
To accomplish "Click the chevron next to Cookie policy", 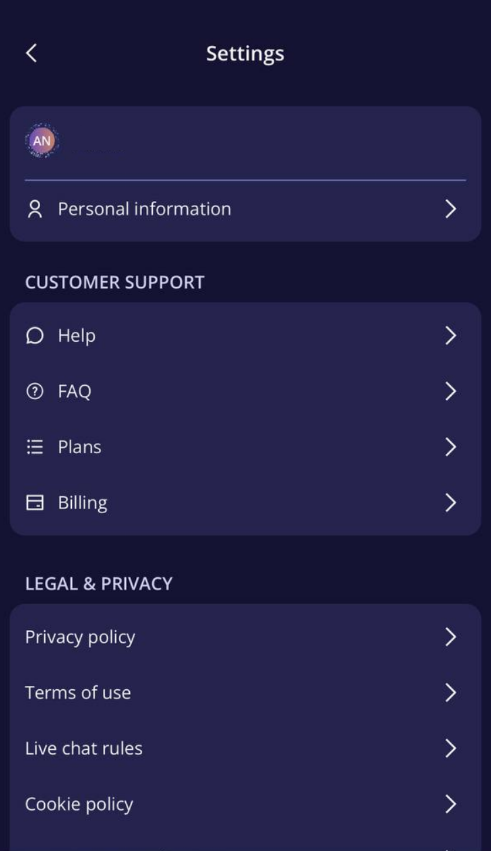I will (x=450, y=804).
